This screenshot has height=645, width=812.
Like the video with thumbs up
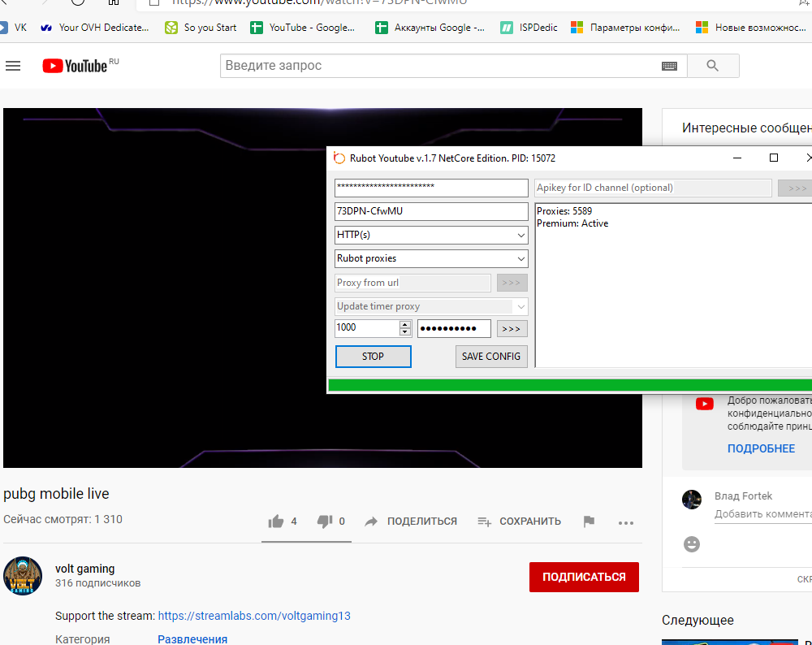click(x=276, y=522)
